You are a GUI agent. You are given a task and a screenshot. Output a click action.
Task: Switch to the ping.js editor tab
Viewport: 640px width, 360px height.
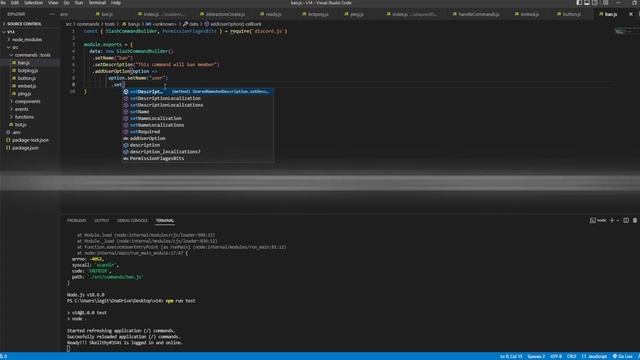point(354,14)
